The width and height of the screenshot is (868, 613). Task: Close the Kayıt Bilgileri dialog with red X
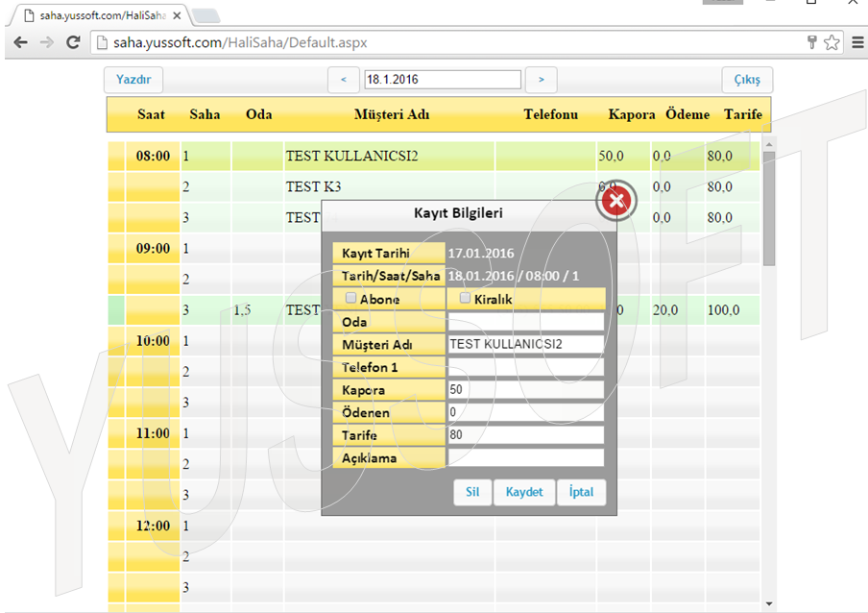click(616, 201)
